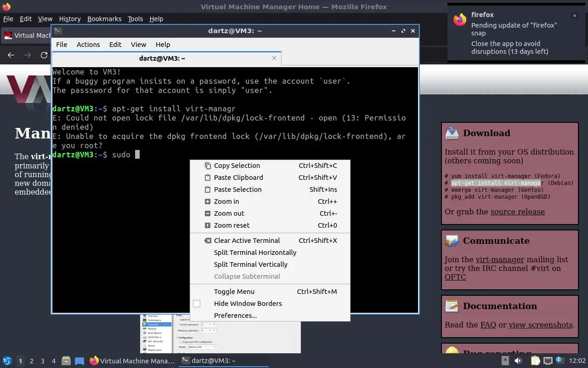Viewport: 588px width, 368px height.
Task: Open the terminal File menu
Action: pos(62,45)
